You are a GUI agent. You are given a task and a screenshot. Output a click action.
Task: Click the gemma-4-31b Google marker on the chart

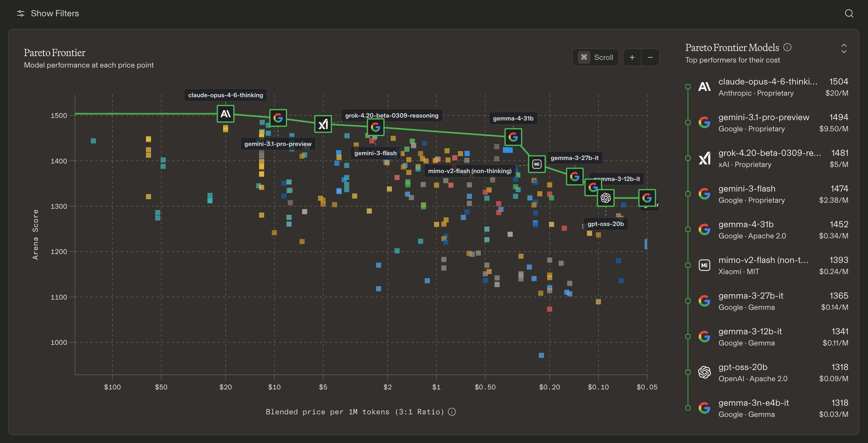coord(513,137)
